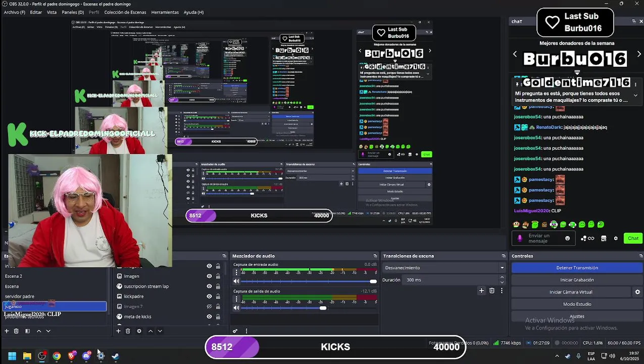This screenshot has width=644, height=364.
Task: Enable Modo Estudio
Action: coord(577,304)
